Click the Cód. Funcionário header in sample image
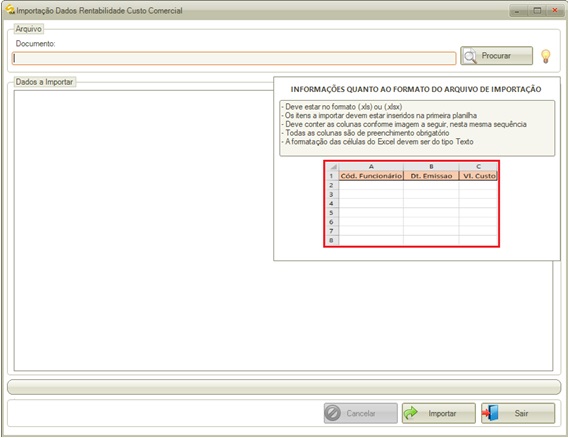 [371, 176]
